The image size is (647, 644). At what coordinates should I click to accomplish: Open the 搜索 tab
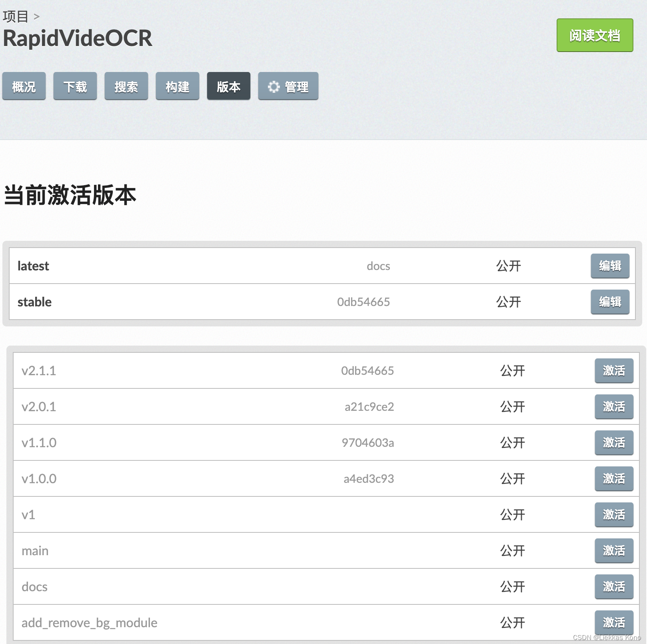[126, 86]
